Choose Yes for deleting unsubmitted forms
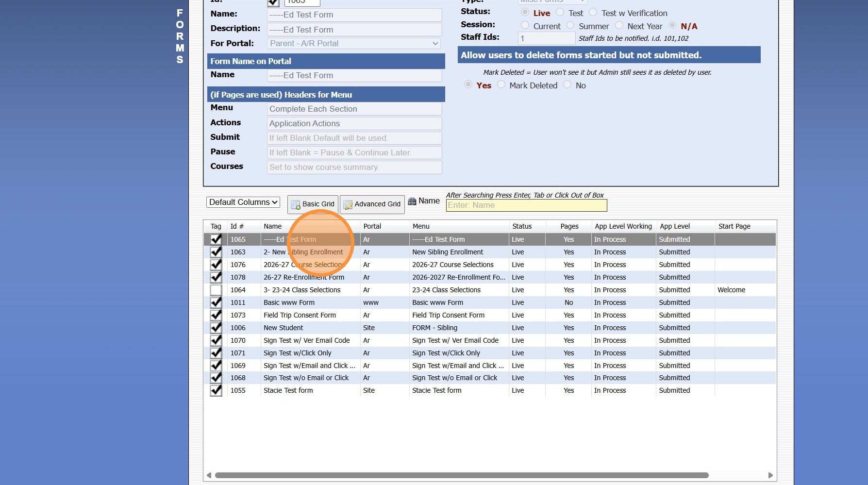Image resolution: width=868 pixels, height=485 pixels. (x=468, y=84)
